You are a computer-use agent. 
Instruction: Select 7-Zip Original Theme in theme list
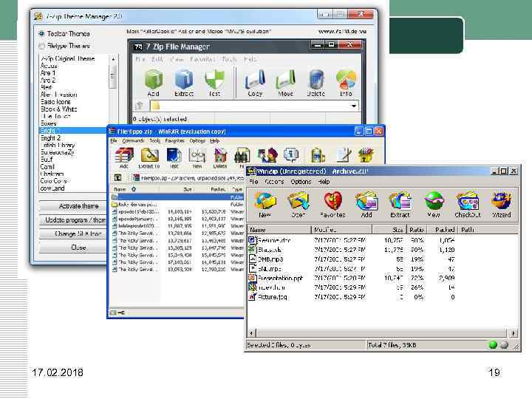click(x=68, y=58)
